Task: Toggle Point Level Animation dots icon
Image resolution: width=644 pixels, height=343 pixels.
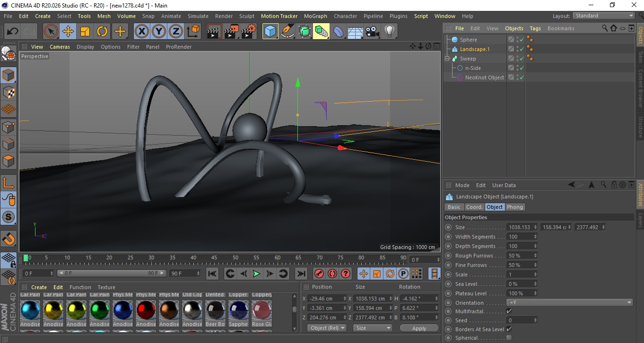Action: click(x=417, y=274)
